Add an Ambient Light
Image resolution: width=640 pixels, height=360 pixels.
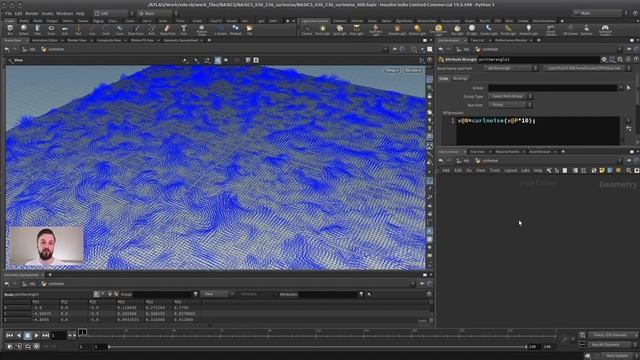pos(529,29)
